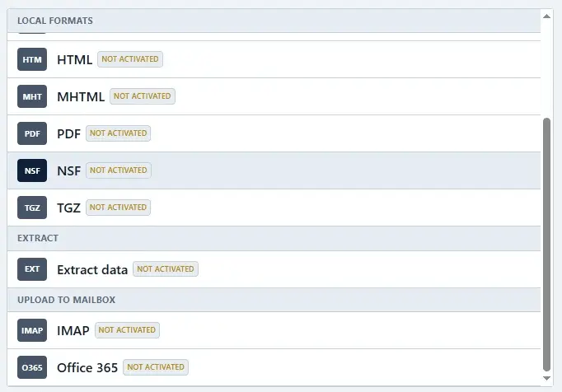Image resolution: width=562 pixels, height=392 pixels.
Task: Click the Extract section header
Action: pos(274,238)
